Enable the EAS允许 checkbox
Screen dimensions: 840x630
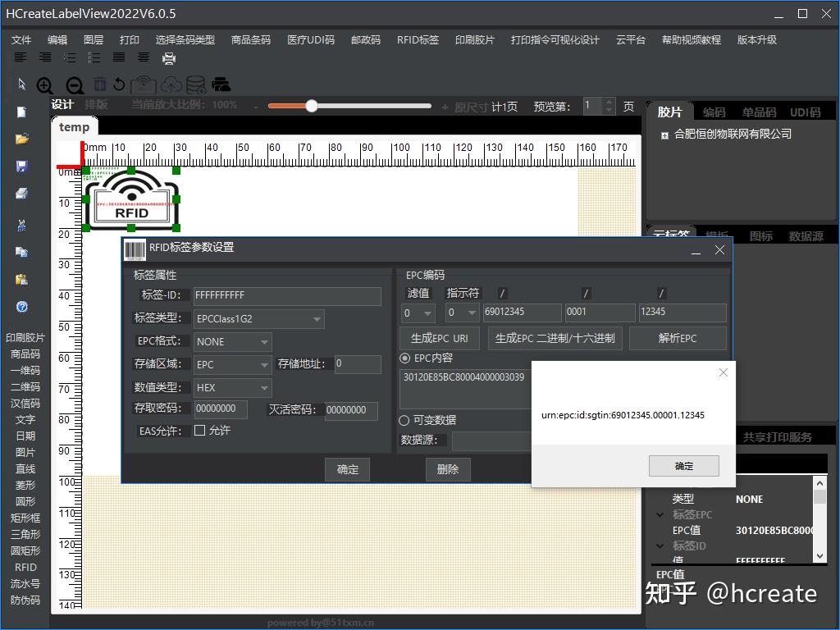pyautogui.click(x=198, y=431)
